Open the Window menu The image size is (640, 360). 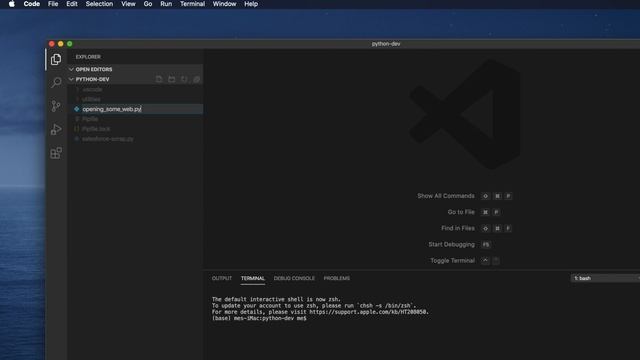[x=224, y=4]
